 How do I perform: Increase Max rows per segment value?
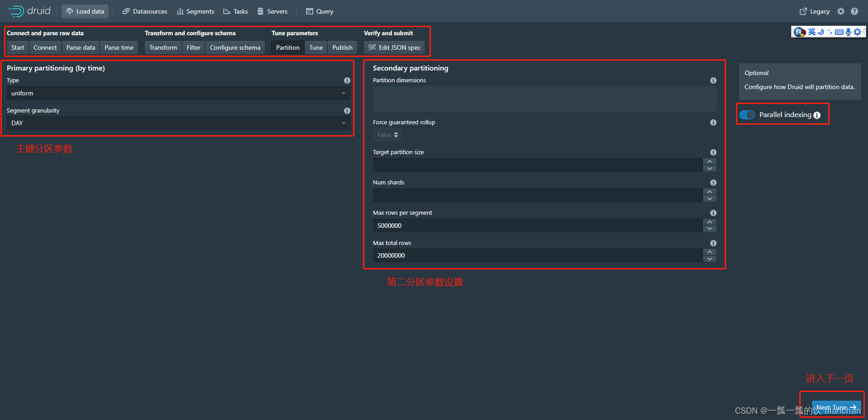[x=710, y=222]
